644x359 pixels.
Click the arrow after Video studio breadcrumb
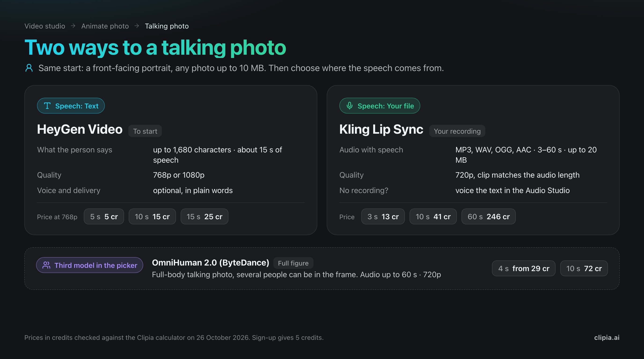tap(73, 26)
